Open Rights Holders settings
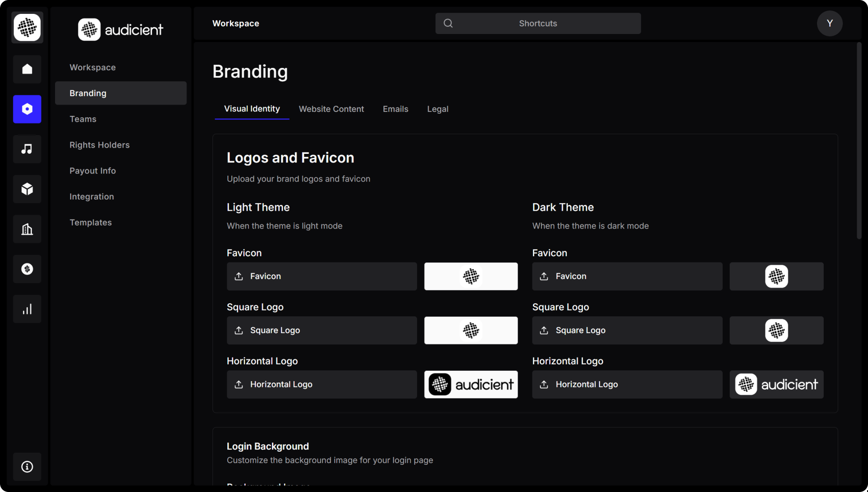This screenshot has height=492, width=868. pos(99,144)
